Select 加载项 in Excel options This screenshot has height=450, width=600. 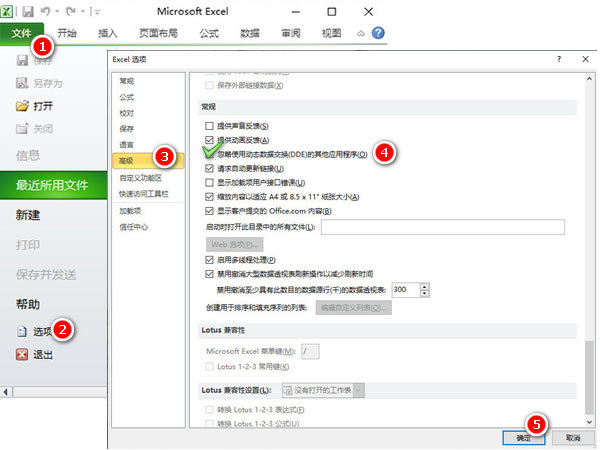[130, 211]
